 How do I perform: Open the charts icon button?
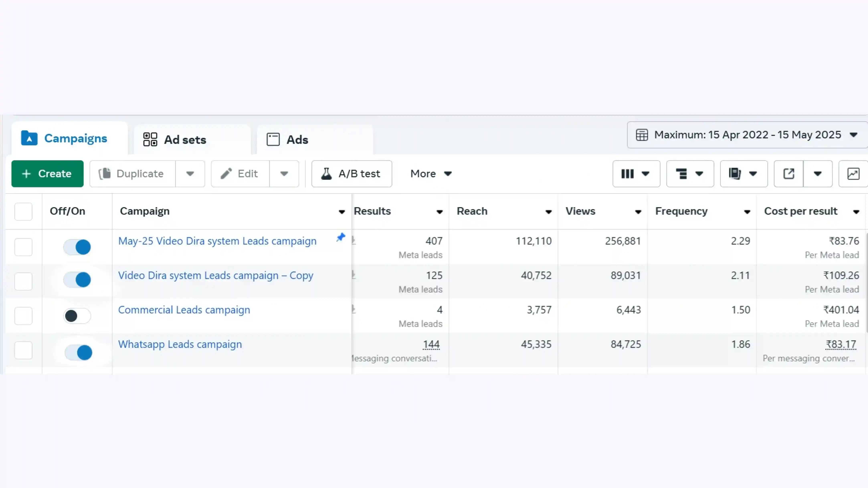[x=853, y=174]
